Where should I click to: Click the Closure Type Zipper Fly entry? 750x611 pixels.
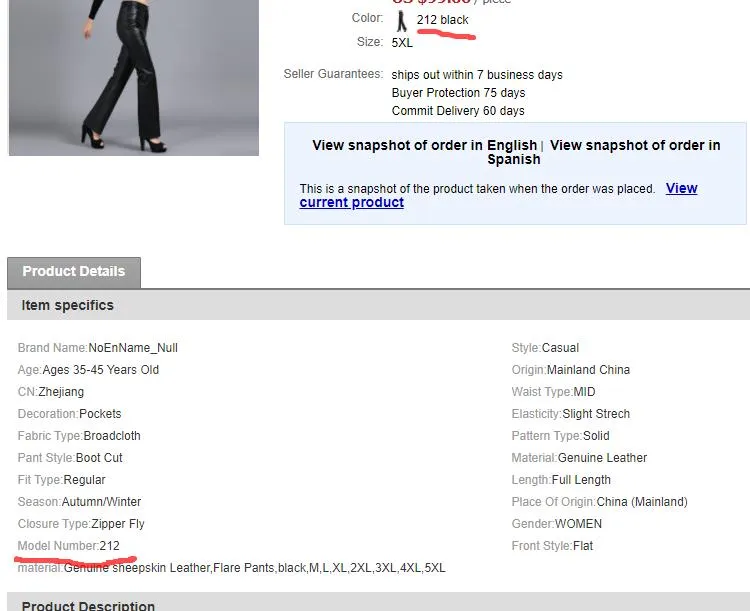[81, 524]
